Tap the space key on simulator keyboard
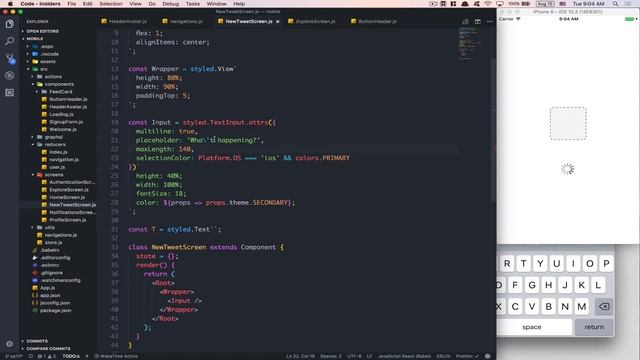This screenshot has height=360, width=640. (534, 327)
